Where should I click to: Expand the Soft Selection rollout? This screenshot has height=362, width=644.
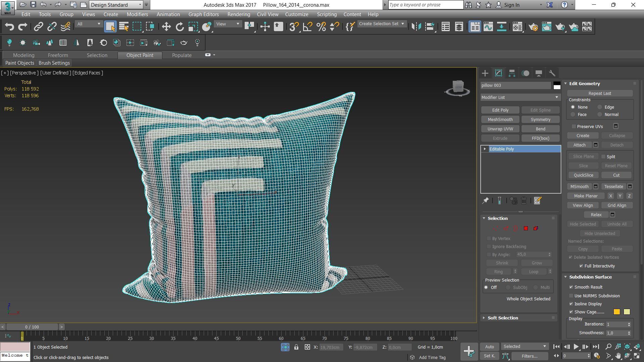tap(503, 318)
